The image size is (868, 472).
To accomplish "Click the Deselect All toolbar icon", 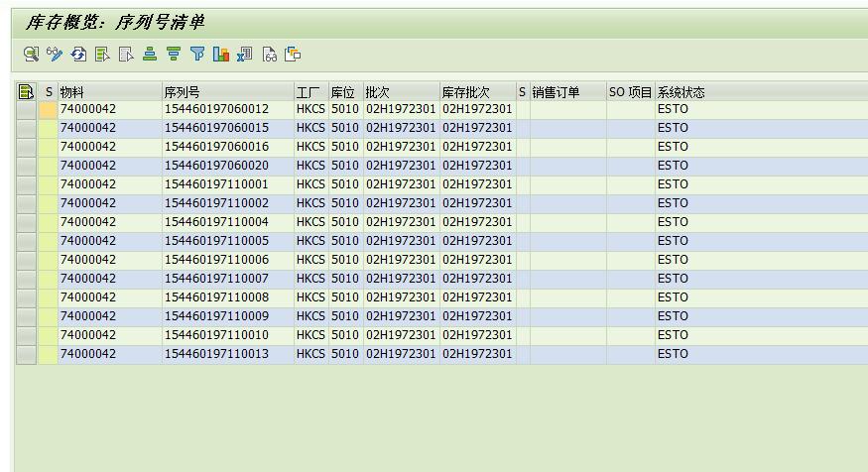I will coord(126,55).
